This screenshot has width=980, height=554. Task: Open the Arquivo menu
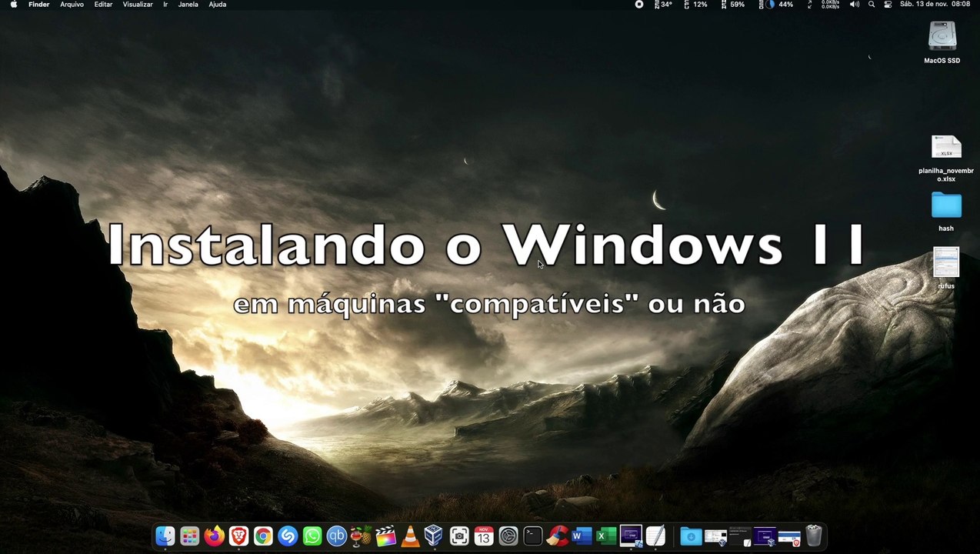coord(72,5)
